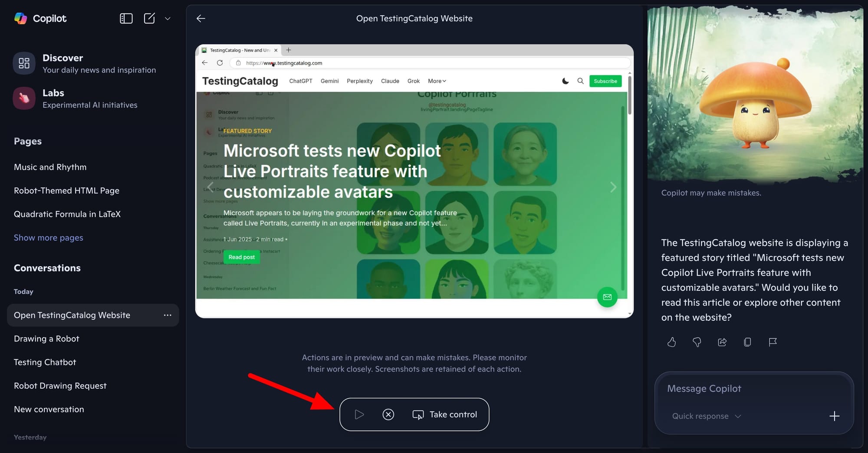Open the ChatGPT nav item

click(x=301, y=81)
